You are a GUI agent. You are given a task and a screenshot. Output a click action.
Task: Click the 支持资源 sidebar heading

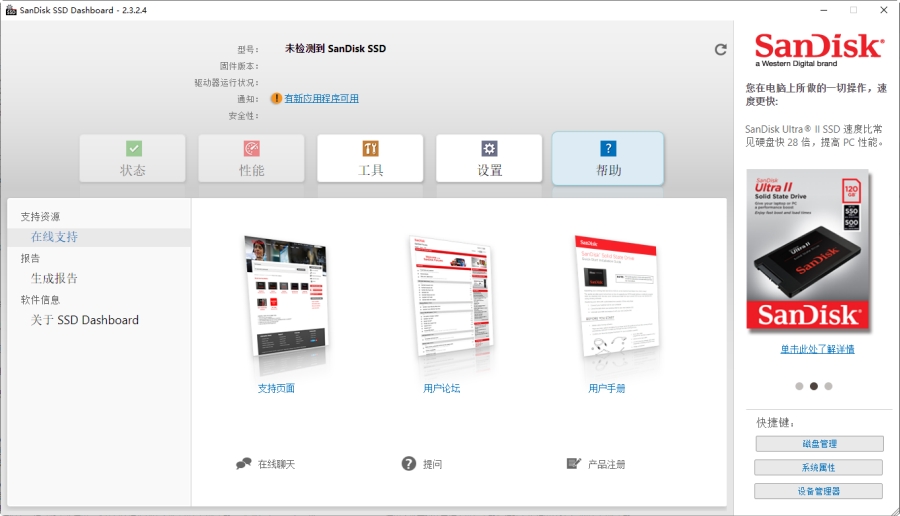(x=40, y=216)
